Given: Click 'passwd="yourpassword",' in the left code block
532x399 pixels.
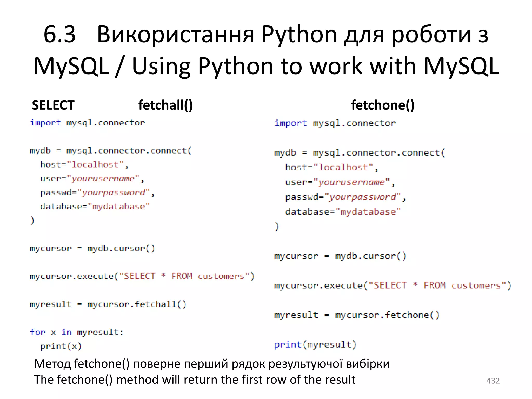Looking at the screenshot, I should [97, 193].
